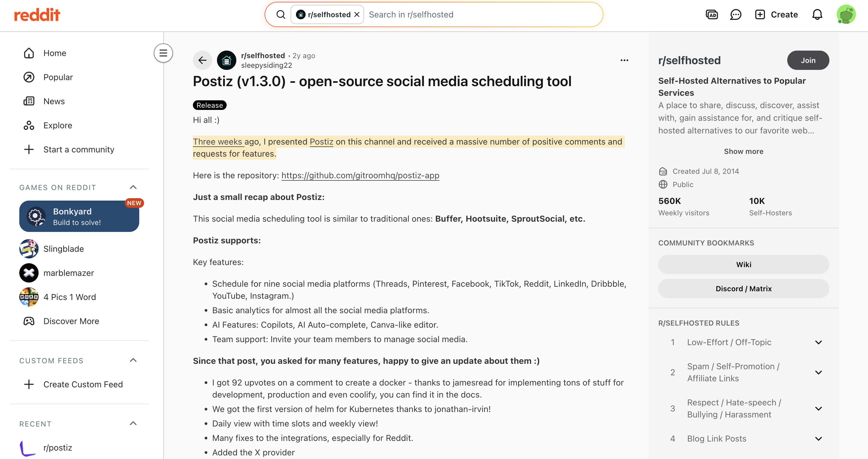Open the notifications bell
Screen dimensions: 868x459
(x=817, y=14)
